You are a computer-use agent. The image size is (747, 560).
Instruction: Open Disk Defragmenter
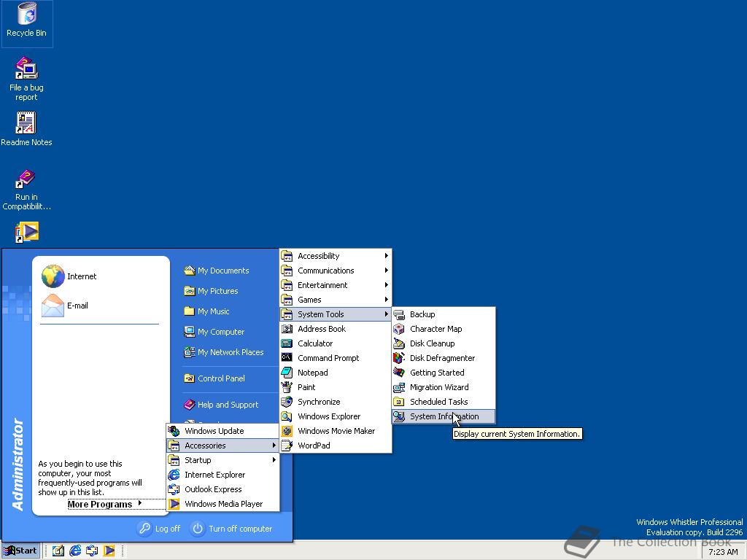[444, 358]
